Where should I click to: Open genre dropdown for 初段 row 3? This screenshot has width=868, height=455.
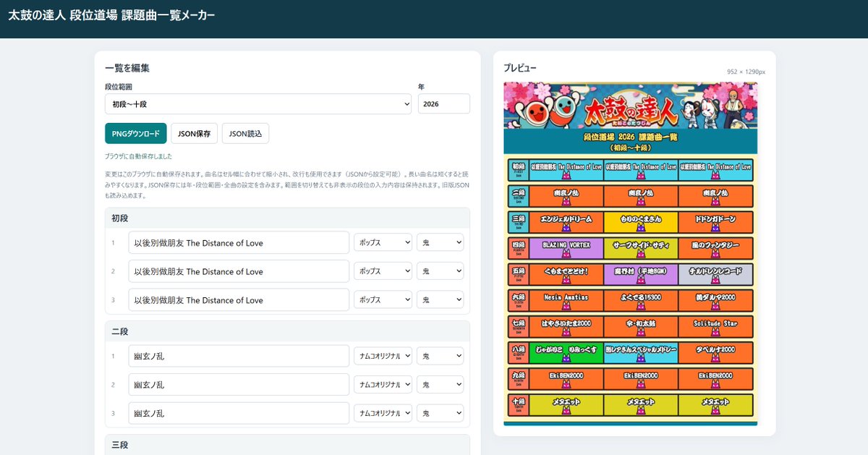383,300
